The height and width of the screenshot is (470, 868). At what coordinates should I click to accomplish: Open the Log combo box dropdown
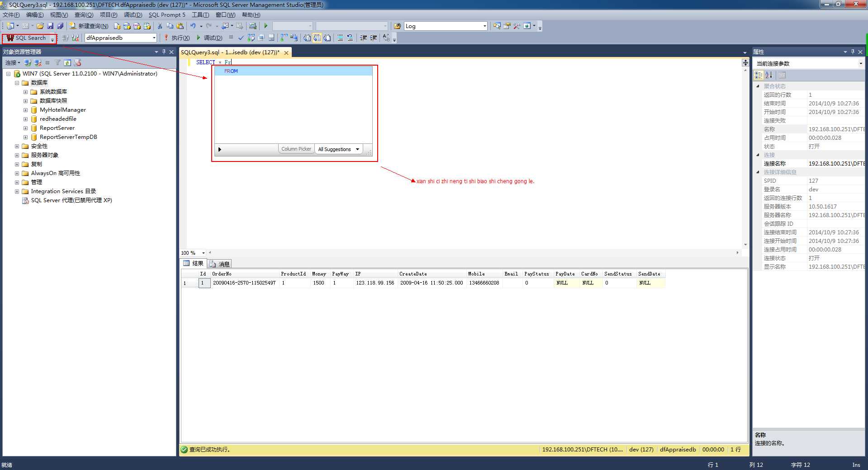(485, 26)
